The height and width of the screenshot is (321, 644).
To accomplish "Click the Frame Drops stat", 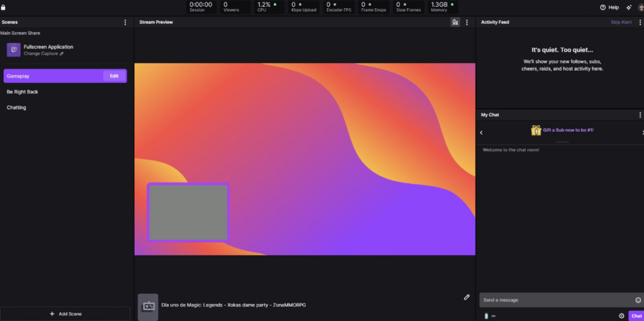I will coord(374,7).
